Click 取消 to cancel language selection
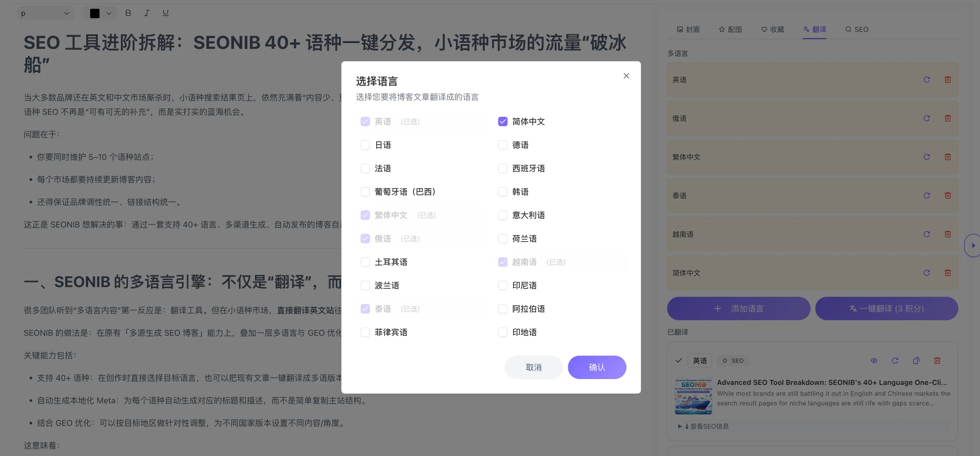980x456 pixels. point(533,367)
